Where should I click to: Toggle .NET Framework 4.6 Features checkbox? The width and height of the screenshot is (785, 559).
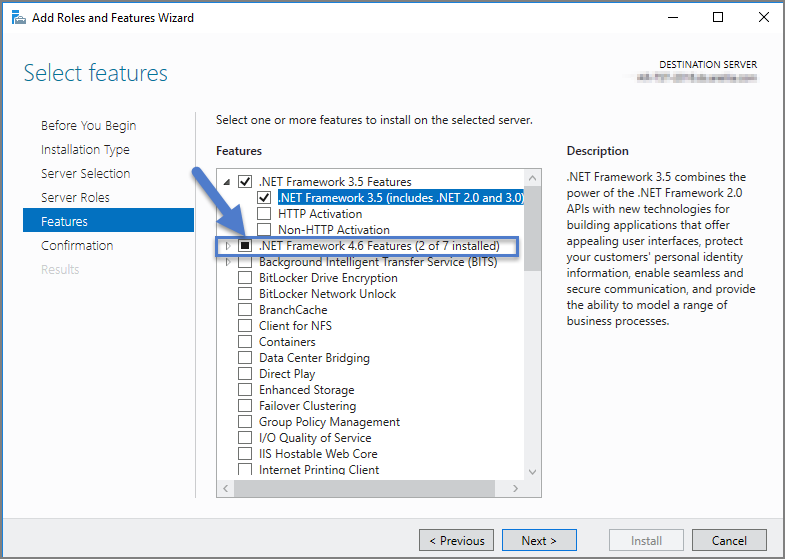245,245
